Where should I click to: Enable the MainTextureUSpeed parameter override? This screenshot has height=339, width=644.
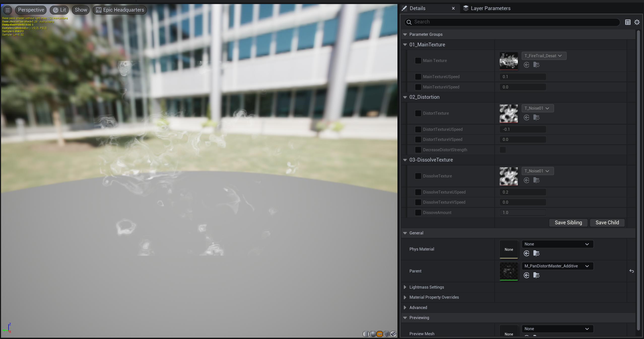point(418,77)
